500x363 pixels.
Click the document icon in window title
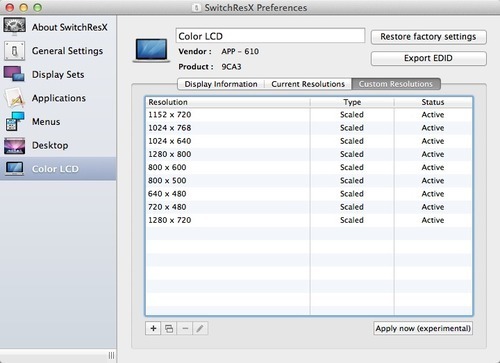coord(197,8)
